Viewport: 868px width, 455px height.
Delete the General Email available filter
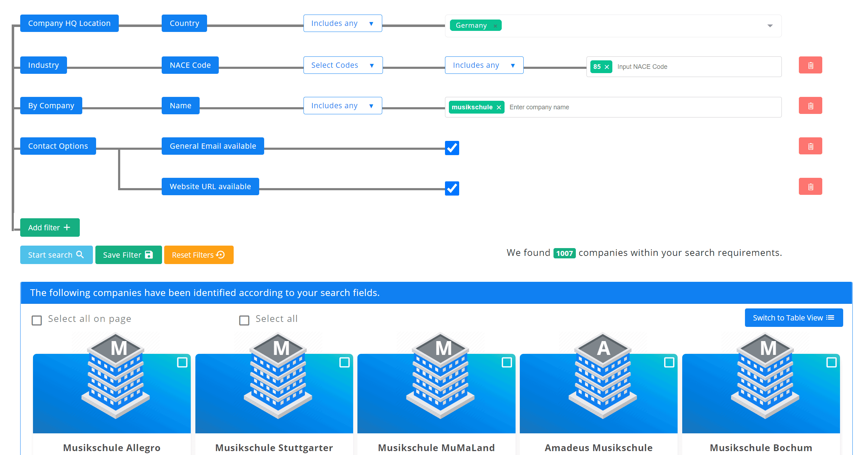tap(810, 146)
